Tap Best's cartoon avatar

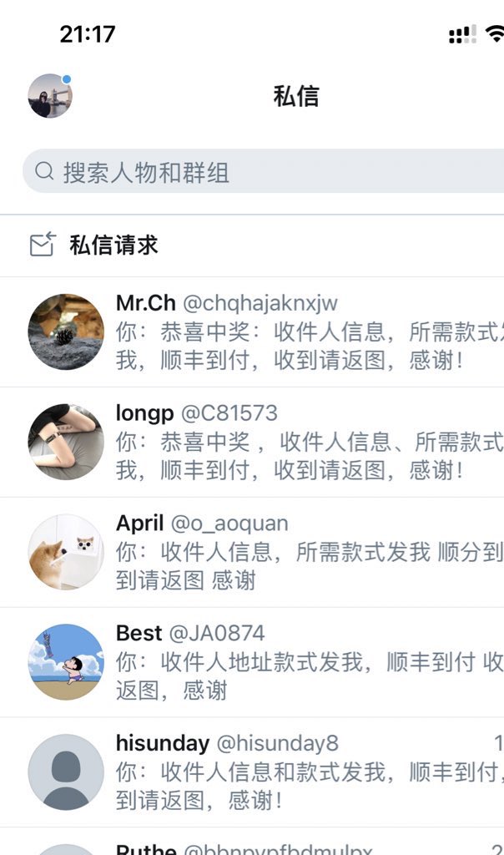coord(66,662)
